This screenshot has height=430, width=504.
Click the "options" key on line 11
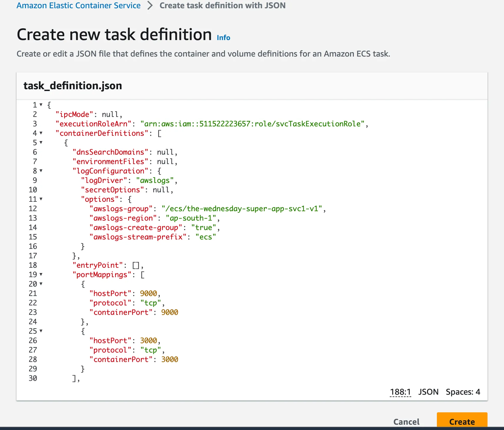[100, 199]
